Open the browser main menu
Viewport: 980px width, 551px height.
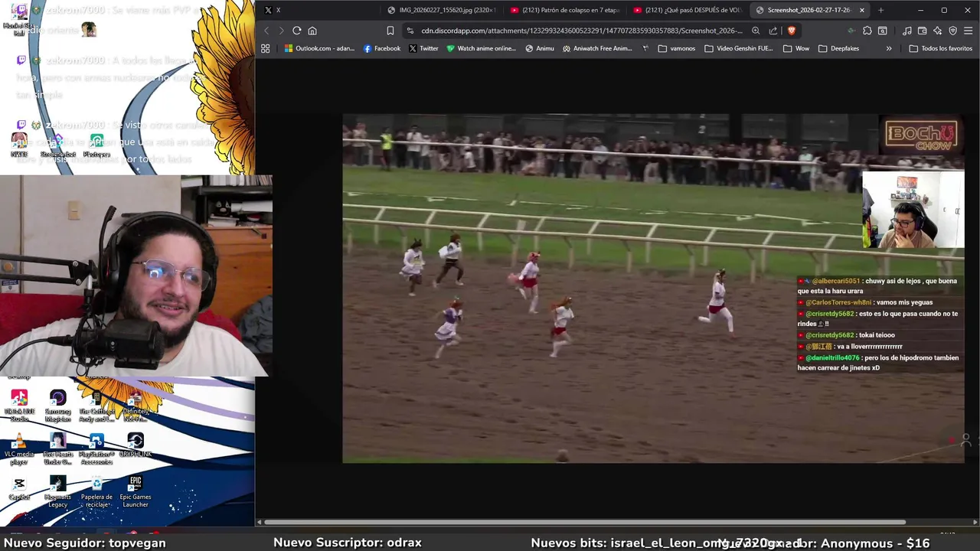point(969,31)
